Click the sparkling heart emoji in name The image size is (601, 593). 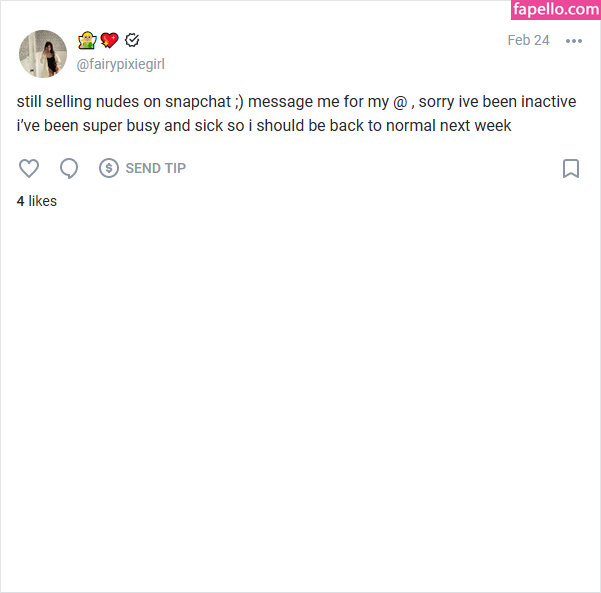pyautogui.click(x=110, y=40)
